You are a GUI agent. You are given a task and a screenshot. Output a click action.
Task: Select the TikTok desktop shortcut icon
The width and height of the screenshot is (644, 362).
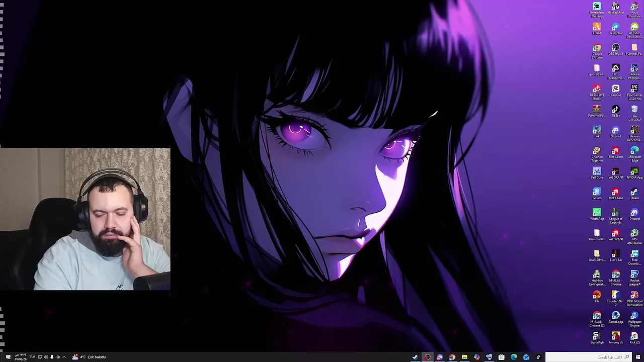(615, 111)
